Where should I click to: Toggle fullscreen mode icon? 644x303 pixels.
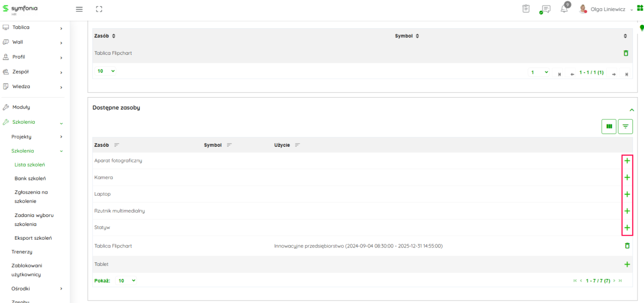pos(99,9)
